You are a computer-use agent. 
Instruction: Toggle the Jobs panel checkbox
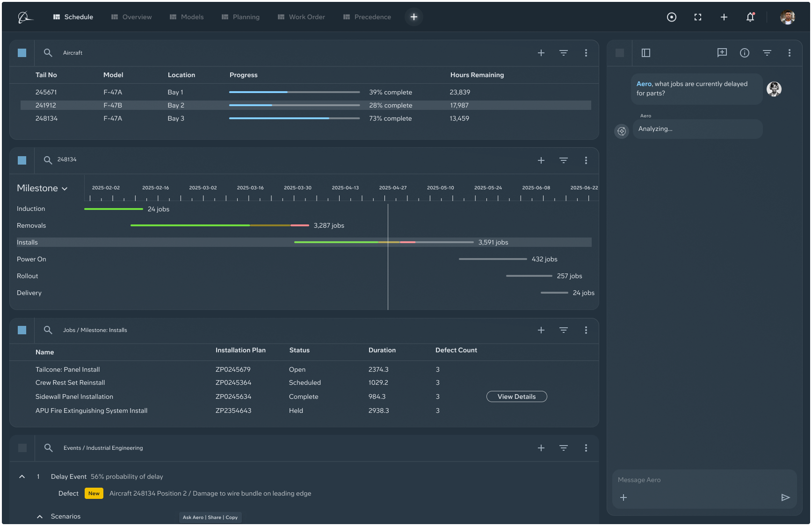click(22, 330)
